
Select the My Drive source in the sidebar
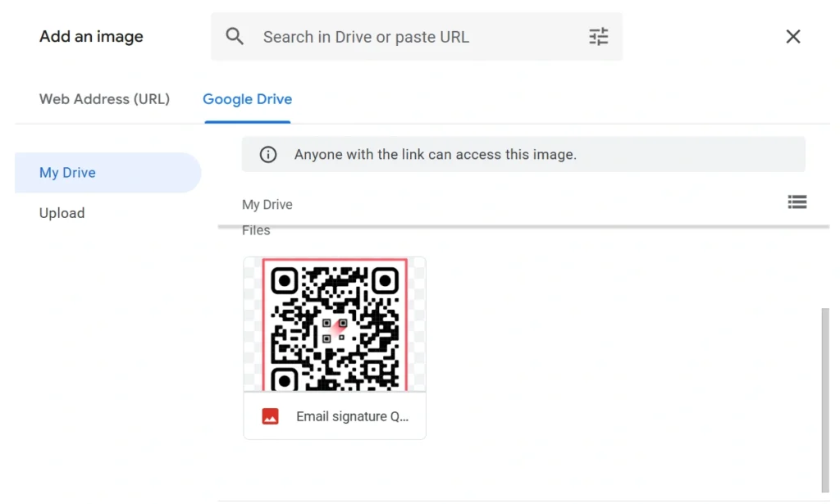pos(67,172)
